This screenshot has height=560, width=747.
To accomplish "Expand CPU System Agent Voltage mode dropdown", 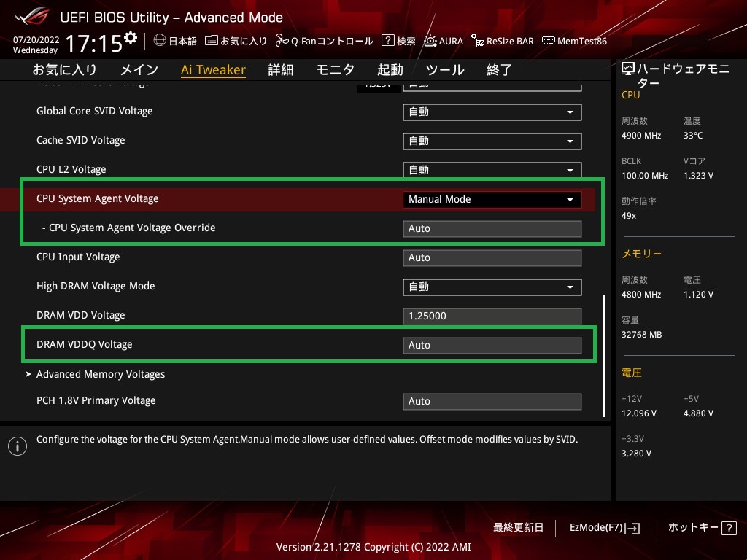I will pyautogui.click(x=492, y=199).
